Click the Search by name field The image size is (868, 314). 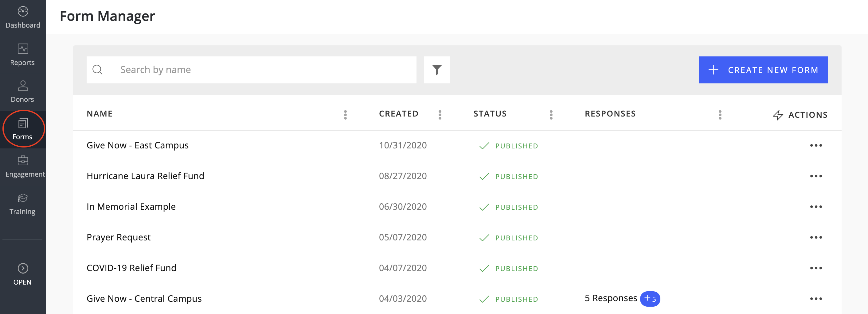263,70
